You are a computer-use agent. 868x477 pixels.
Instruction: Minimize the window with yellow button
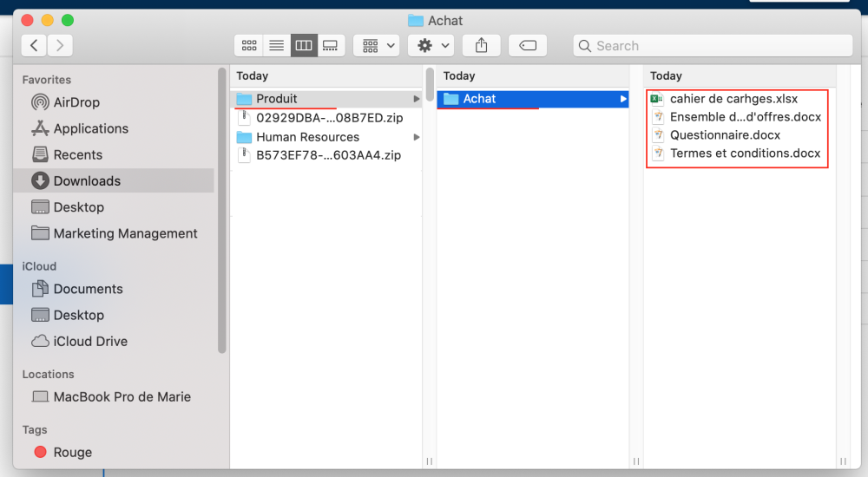[x=48, y=21]
